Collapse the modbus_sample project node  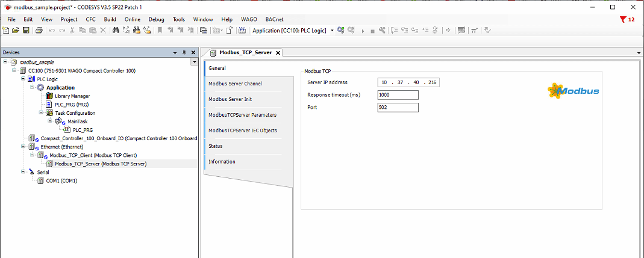(x=5, y=62)
